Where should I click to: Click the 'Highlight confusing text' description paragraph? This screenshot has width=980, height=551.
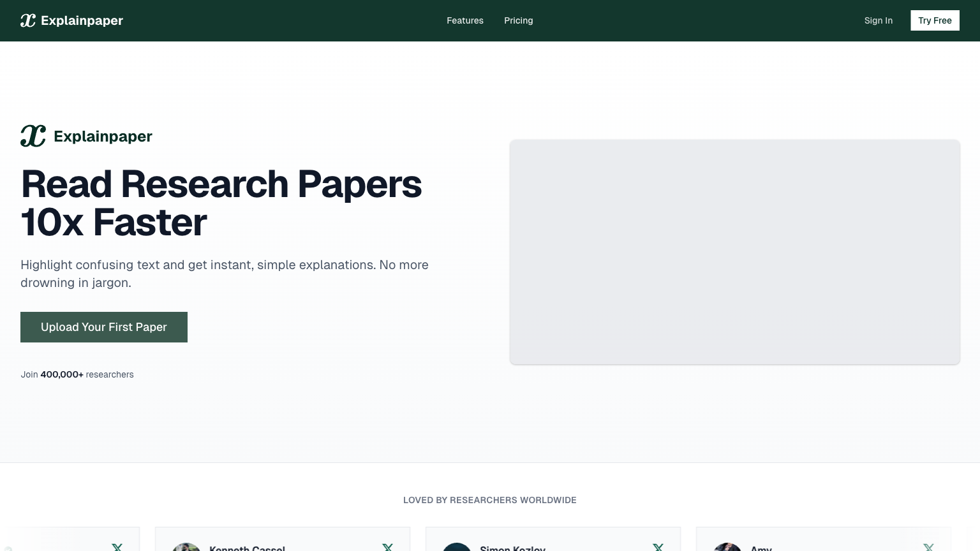coord(225,274)
